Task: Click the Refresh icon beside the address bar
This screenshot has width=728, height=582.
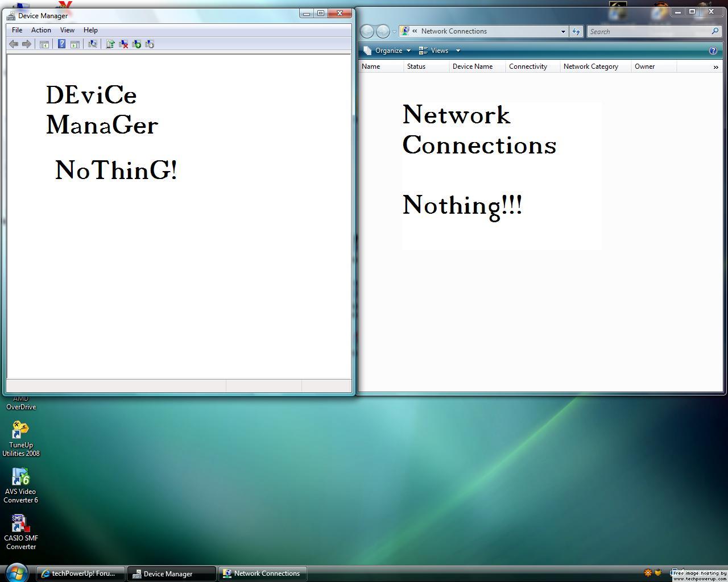Action: coord(576,31)
